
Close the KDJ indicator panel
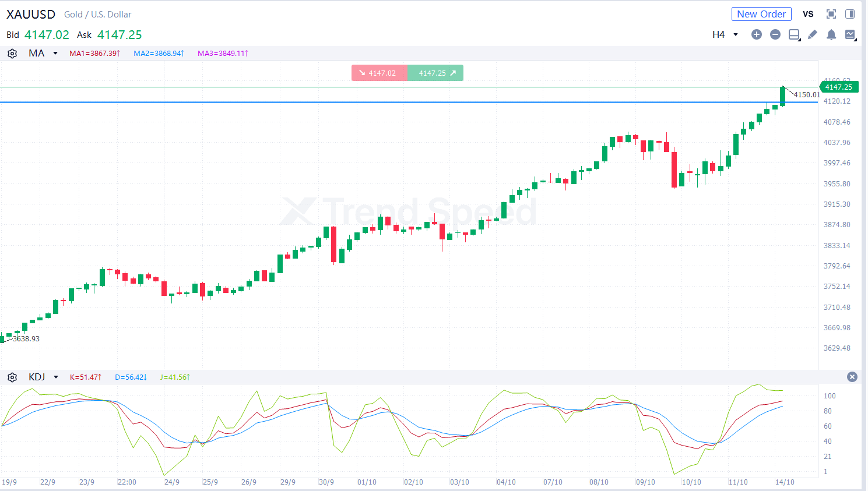852,377
